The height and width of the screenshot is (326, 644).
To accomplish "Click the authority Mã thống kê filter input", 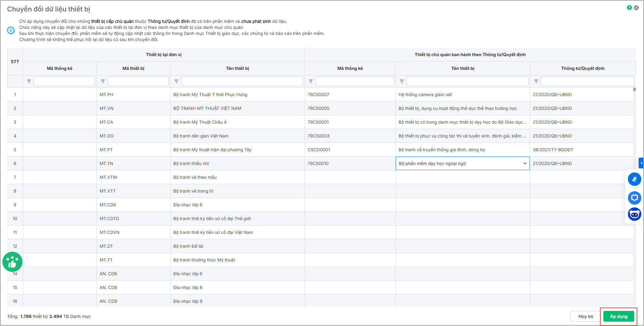I will click(354, 81).
